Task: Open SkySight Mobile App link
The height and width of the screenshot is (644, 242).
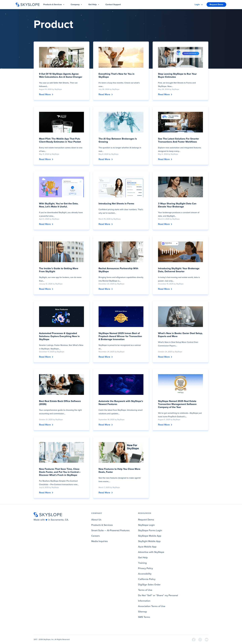Action: pos(149,541)
